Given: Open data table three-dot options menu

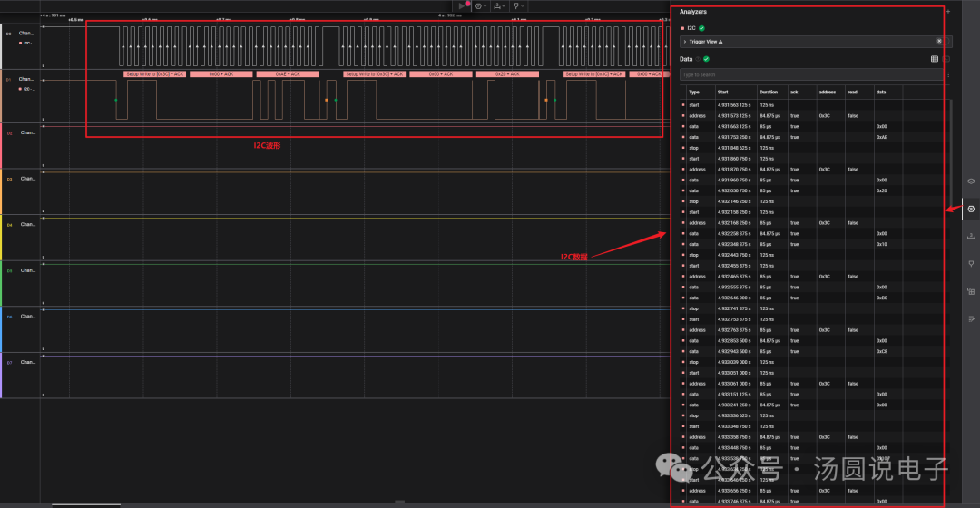Looking at the screenshot, I should pos(948,75).
